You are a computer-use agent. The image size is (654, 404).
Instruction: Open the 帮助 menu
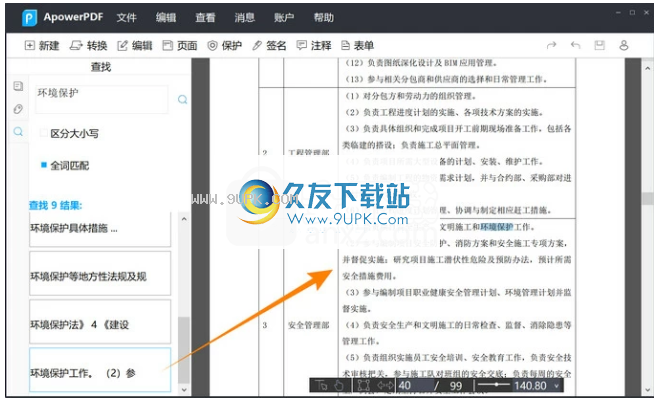[324, 18]
